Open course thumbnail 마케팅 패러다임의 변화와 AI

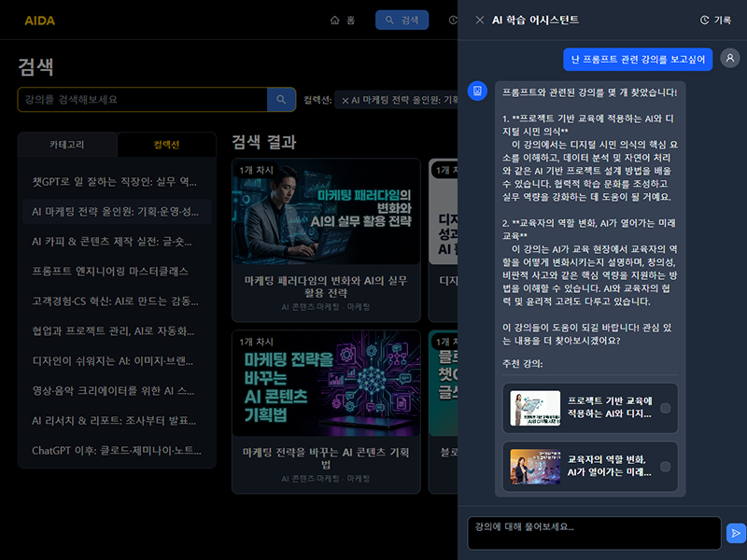pos(326,212)
